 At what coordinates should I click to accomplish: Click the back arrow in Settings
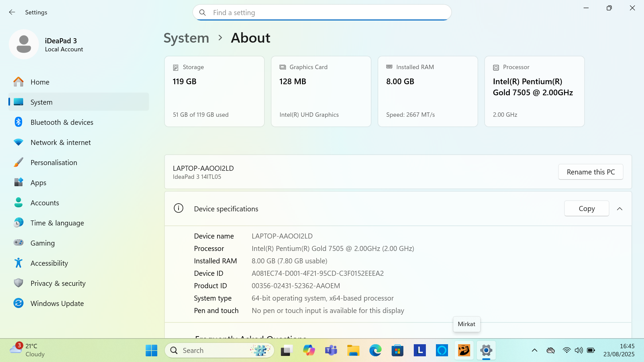[x=12, y=12]
